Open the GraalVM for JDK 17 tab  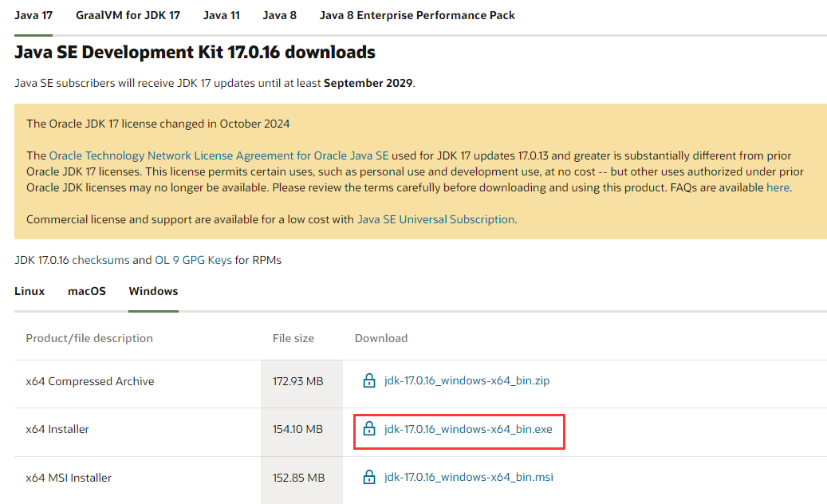(x=128, y=15)
